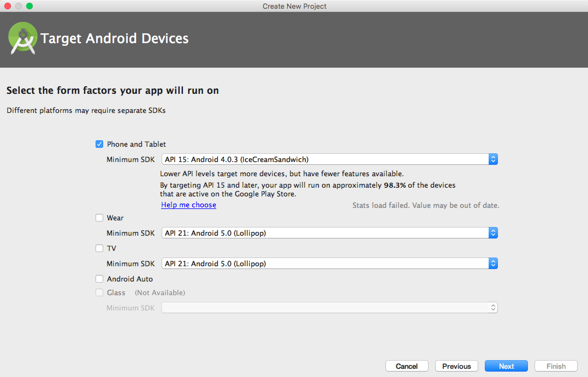Close the Create New Project window
Viewport: 588px width, 377px height.
[x=8, y=6]
